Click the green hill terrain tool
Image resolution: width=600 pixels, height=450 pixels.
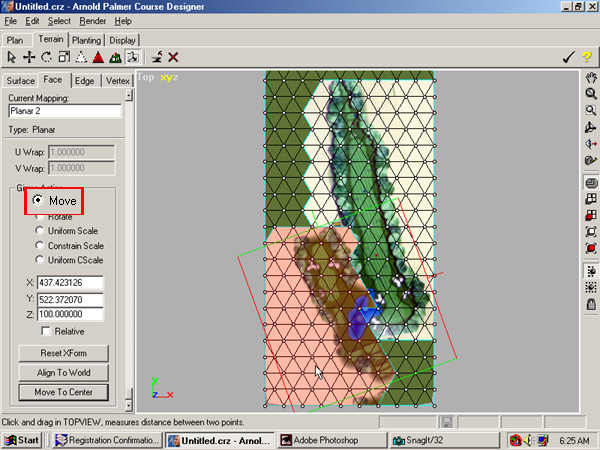click(116, 57)
